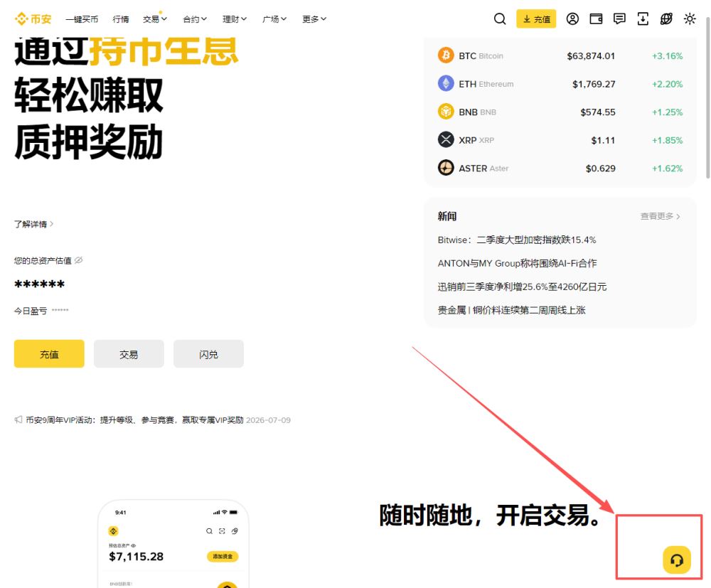Viewport: 711px width, 588px height.
Task: Click the 了解详情 learn more link
Action: tap(33, 224)
